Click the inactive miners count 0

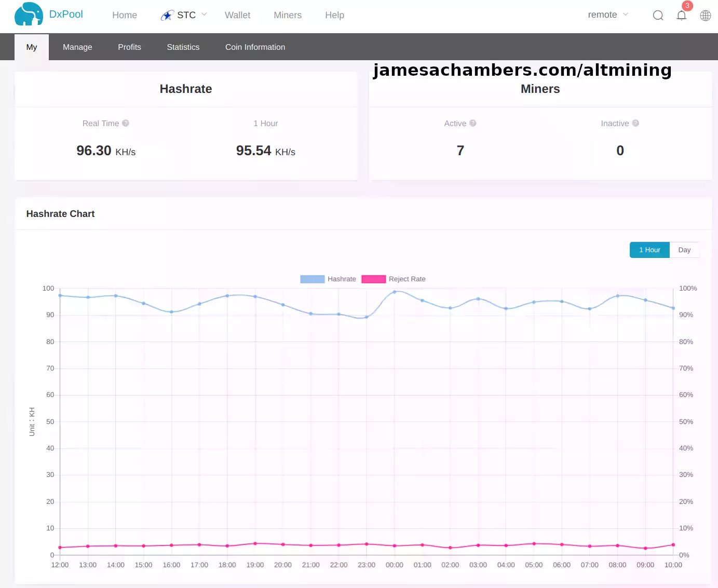[620, 151]
